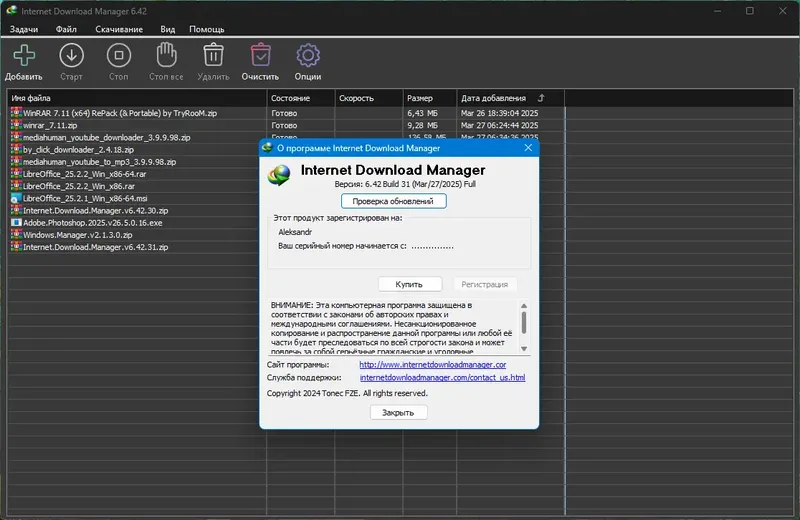Click scroll down arrow in license text
The image size is (800, 520).
tap(524, 349)
